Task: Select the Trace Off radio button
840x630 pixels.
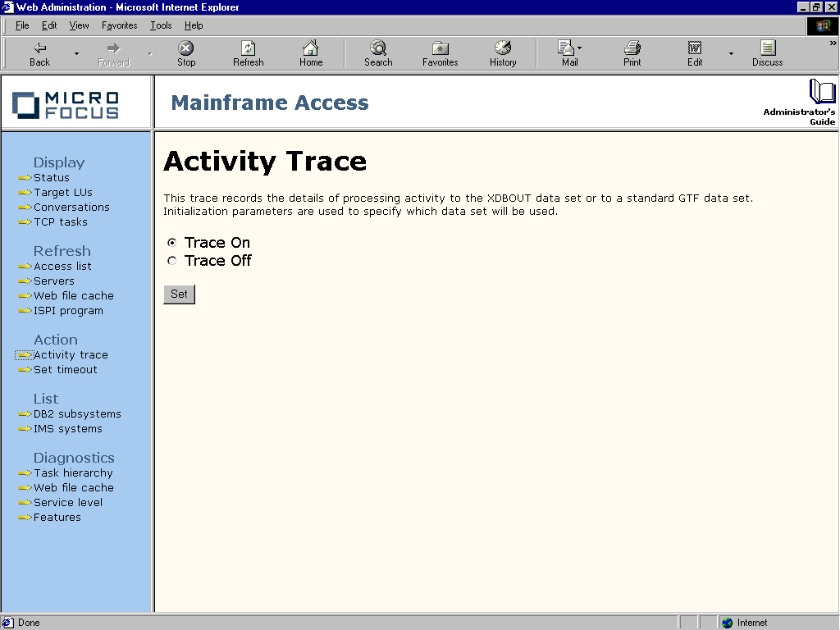Action: [171, 260]
